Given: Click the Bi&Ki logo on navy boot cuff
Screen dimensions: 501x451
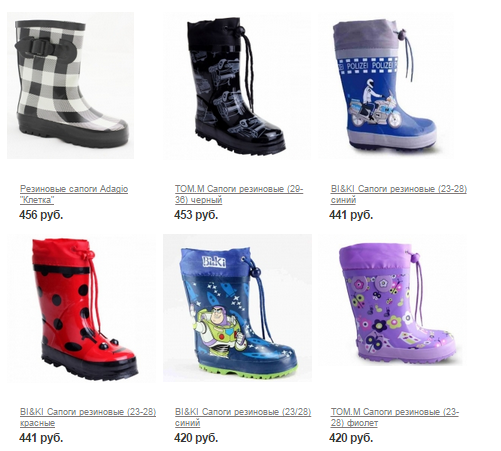Looking at the screenshot, I should pos(214,261).
